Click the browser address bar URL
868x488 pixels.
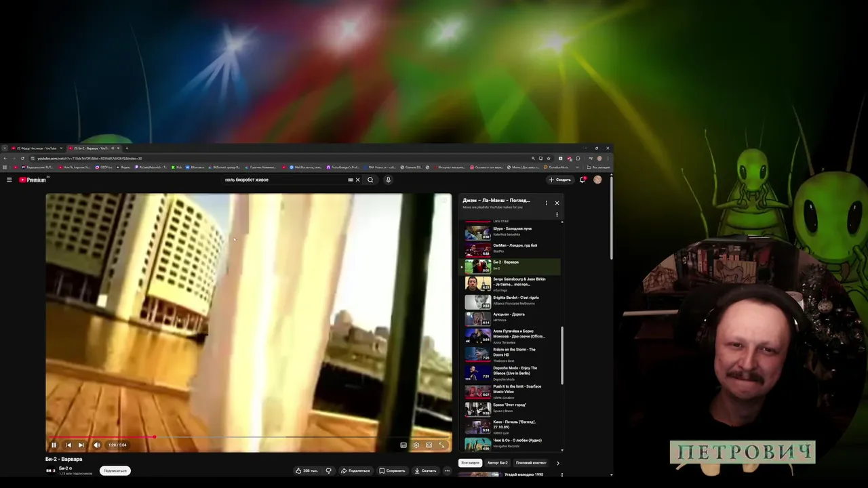90,159
